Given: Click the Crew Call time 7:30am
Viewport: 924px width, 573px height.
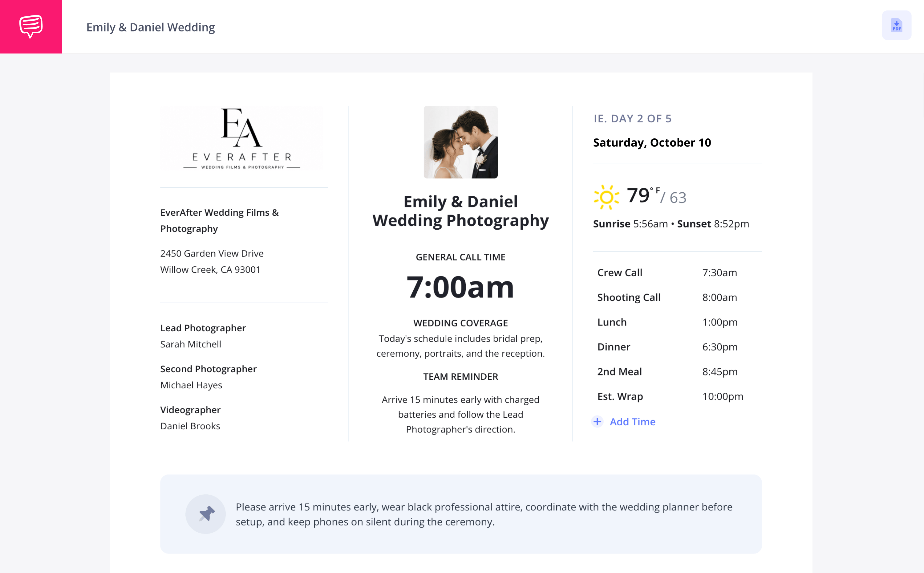Looking at the screenshot, I should (719, 272).
